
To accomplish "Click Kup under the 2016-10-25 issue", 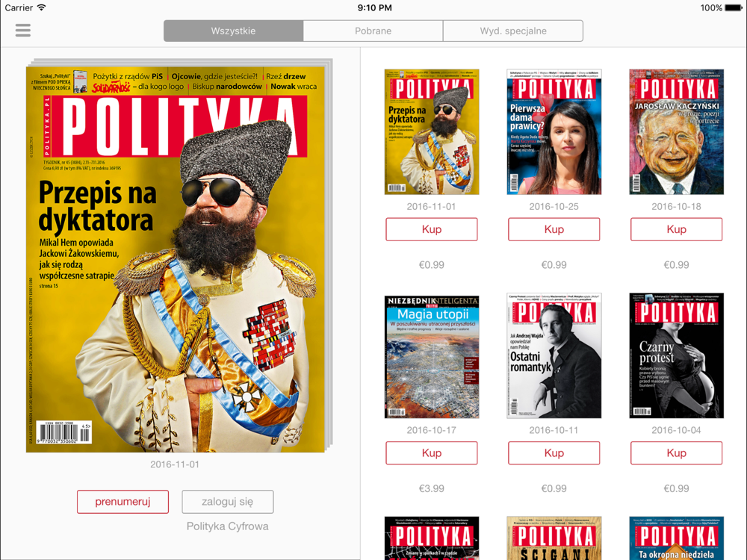I will [x=554, y=229].
